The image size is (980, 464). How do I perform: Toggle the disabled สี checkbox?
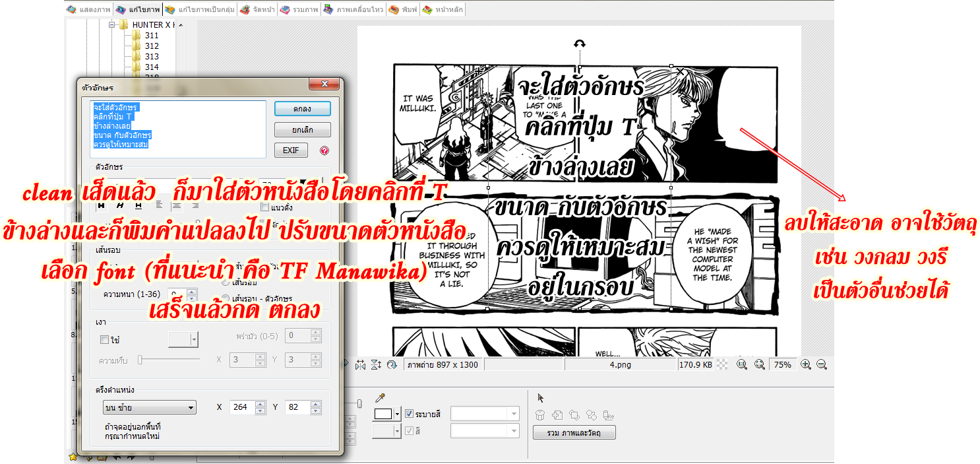409,431
